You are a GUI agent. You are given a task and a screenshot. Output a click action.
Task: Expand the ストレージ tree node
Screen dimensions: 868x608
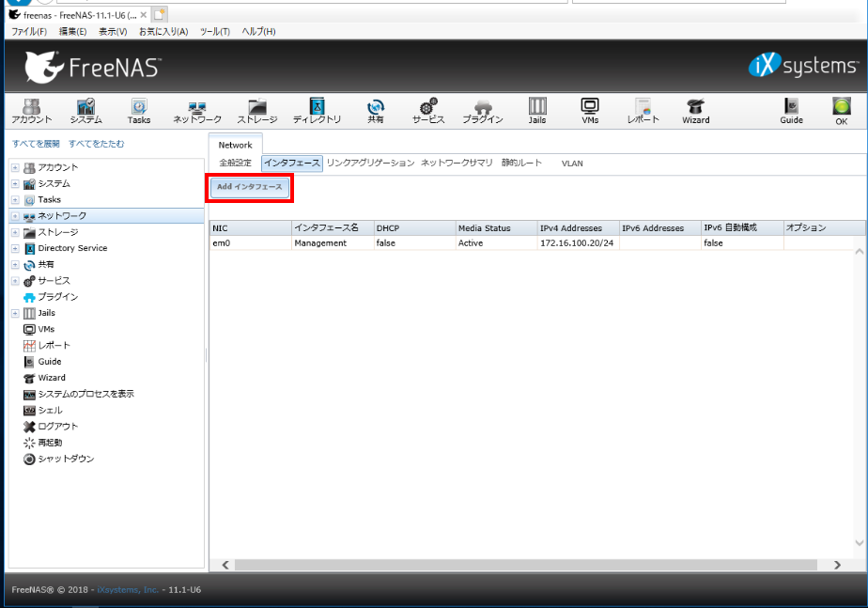(15, 232)
